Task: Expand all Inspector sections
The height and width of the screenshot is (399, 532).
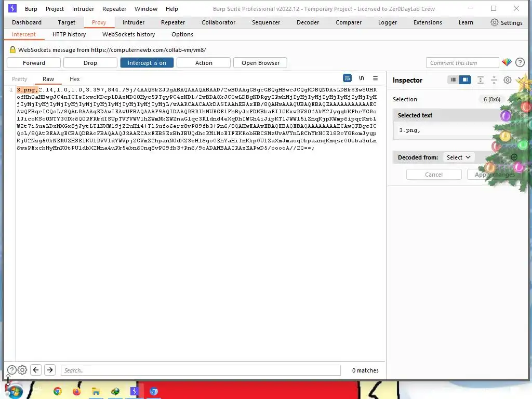Action: [481, 79]
